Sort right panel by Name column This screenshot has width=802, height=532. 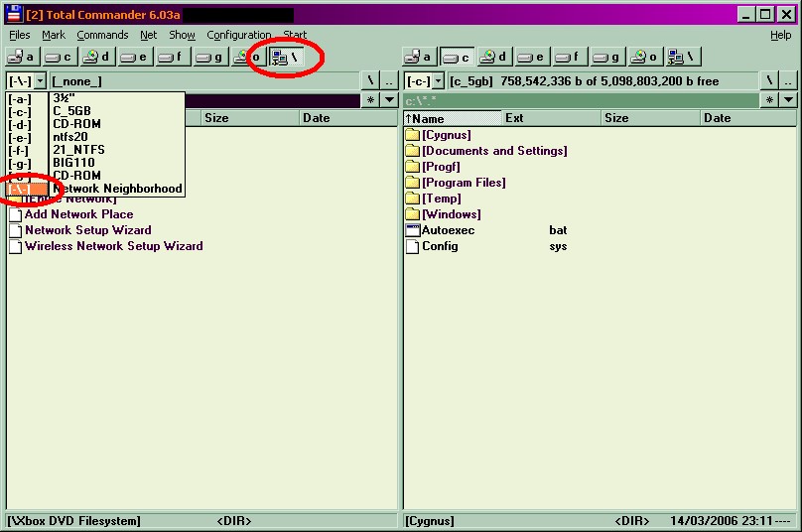[453, 118]
